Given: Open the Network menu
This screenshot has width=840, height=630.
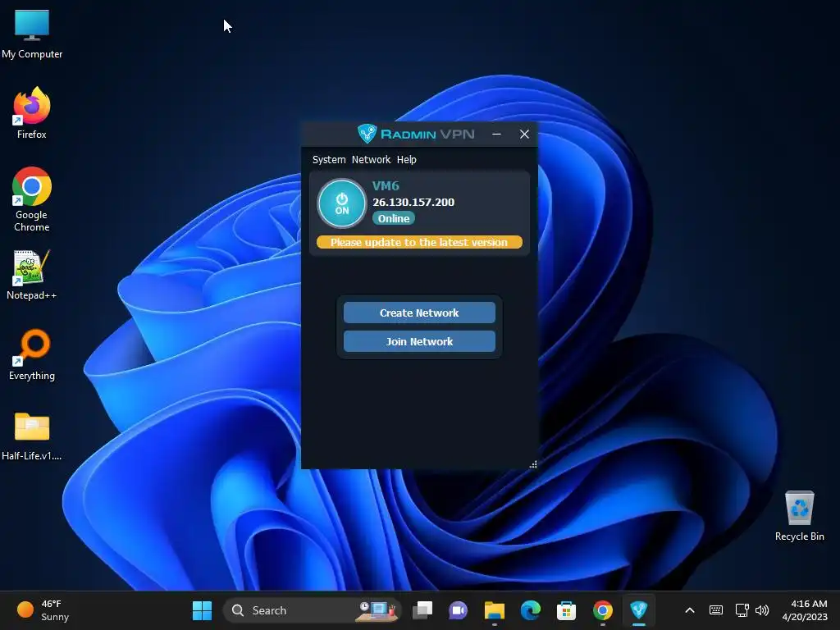Looking at the screenshot, I should pos(371,160).
